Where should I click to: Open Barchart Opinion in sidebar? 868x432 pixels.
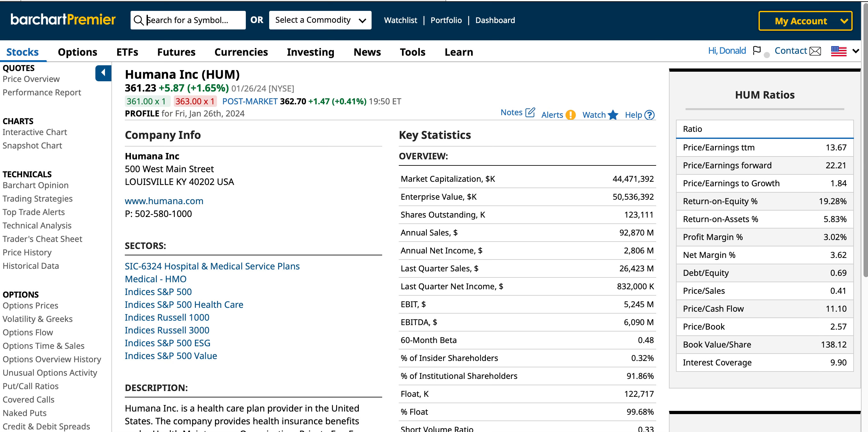coord(36,185)
